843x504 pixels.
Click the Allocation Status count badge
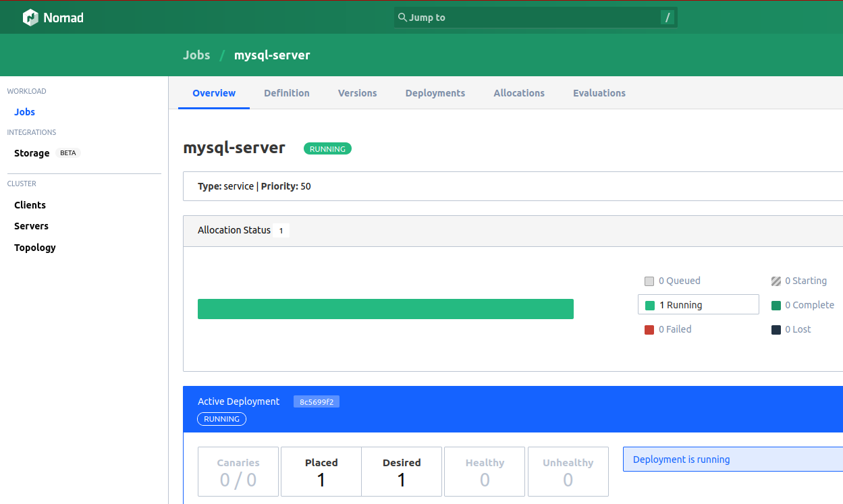pyautogui.click(x=281, y=231)
